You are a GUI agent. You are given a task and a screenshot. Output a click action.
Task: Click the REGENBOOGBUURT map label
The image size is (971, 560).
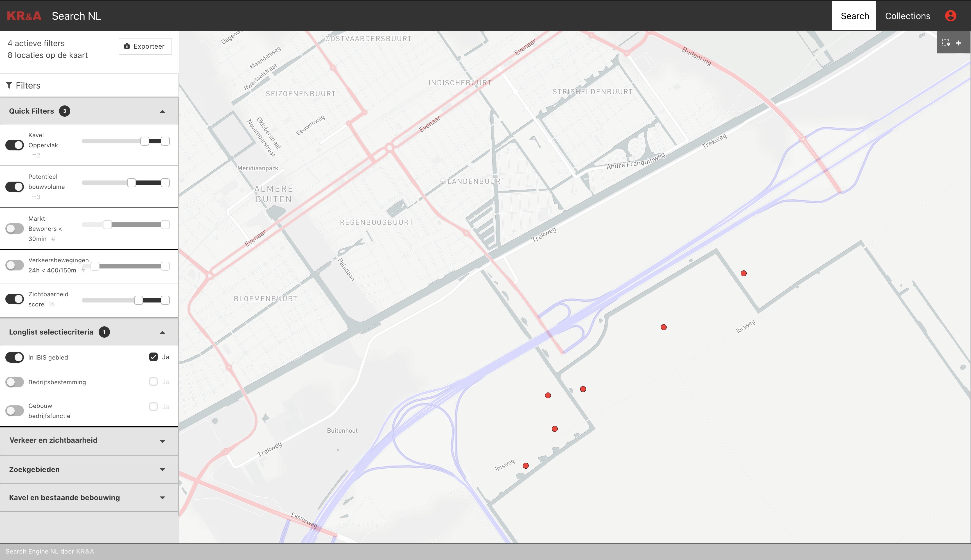376,222
